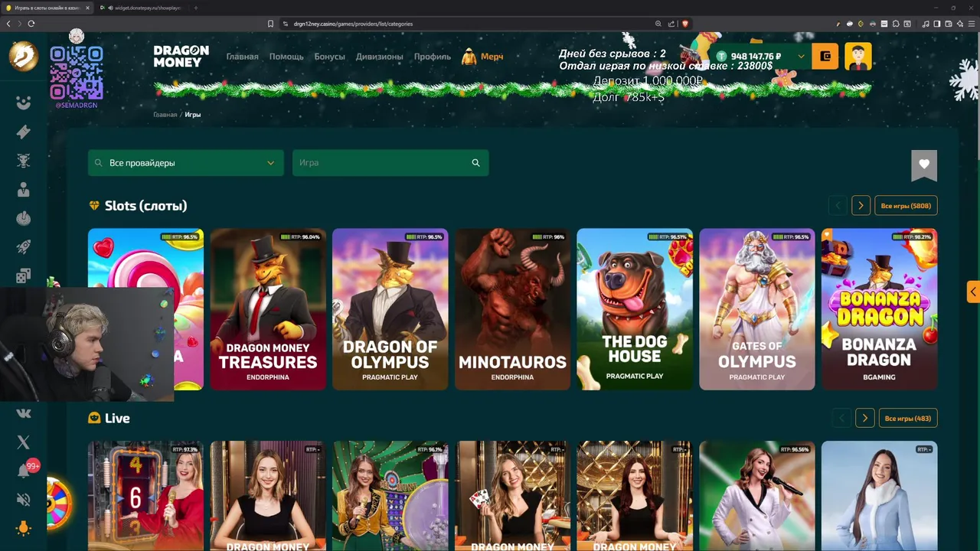Screen dimensions: 980x551
Task: Show next Live games with arrow
Action: click(865, 419)
